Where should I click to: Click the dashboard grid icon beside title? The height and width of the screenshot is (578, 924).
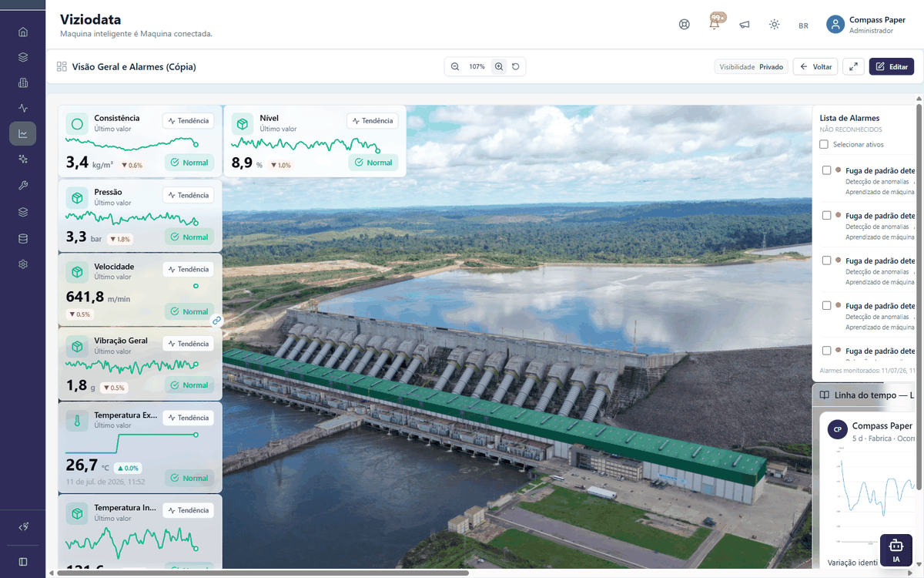(62, 67)
